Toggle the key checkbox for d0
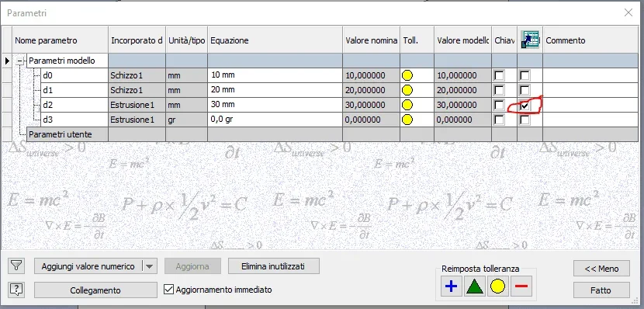This screenshot has height=309, width=644. coord(500,75)
